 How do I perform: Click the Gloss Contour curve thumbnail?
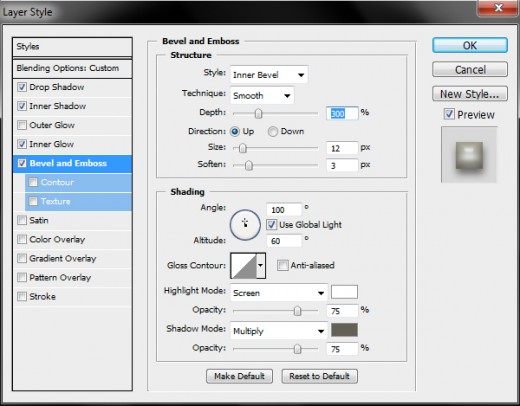tap(244, 266)
